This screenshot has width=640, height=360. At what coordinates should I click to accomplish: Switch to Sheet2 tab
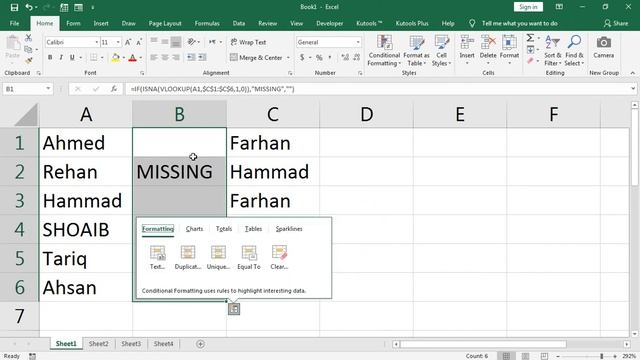click(x=99, y=344)
